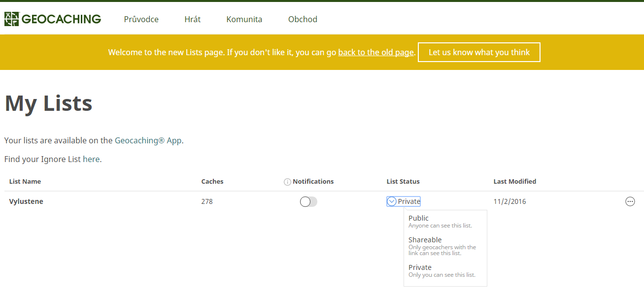Image resolution: width=644 pixels, height=296 pixels.
Task: Click the Geocaching logo icon
Action: click(x=11, y=19)
